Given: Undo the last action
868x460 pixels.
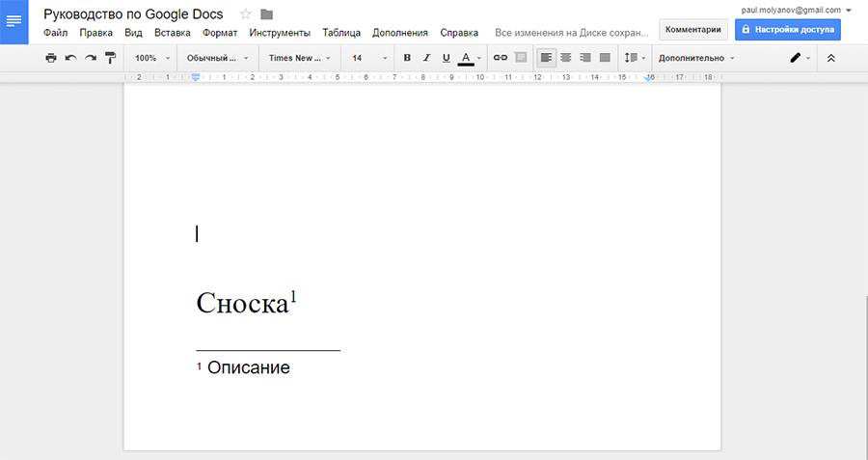Looking at the screenshot, I should coord(70,58).
